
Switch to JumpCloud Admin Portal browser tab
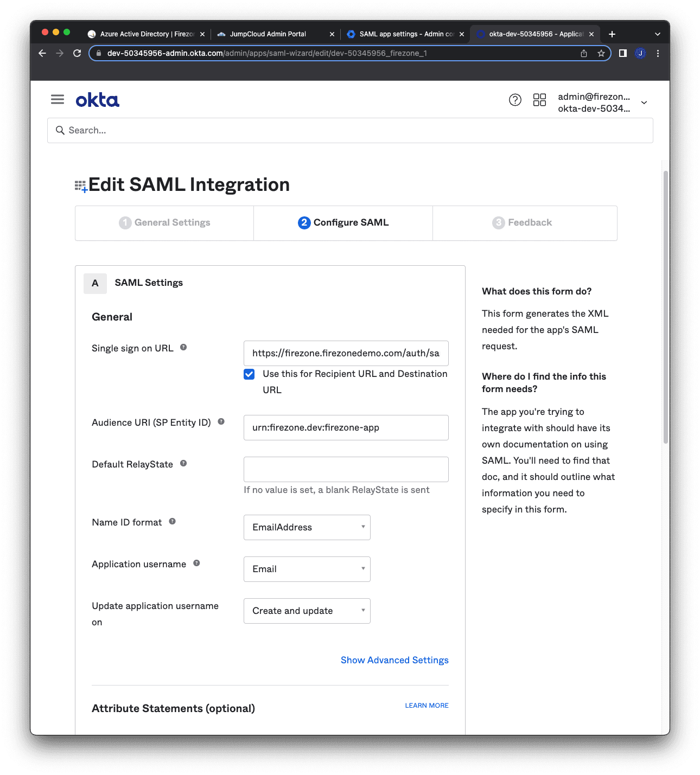268,34
